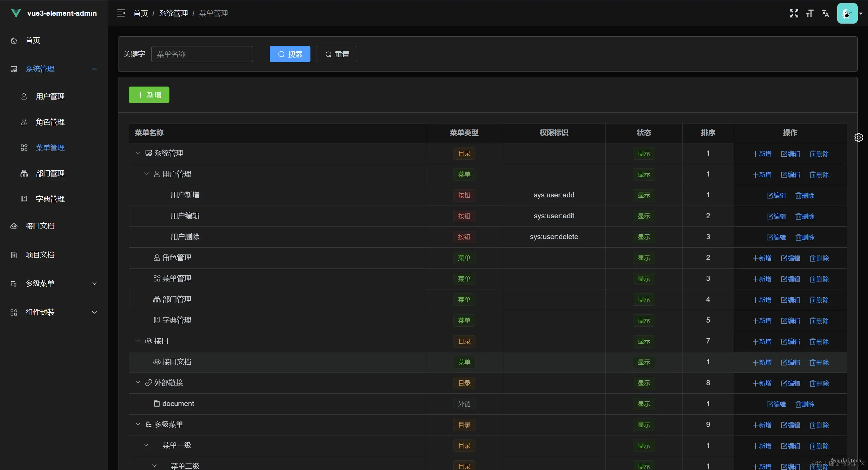Collapse the 外部链接 tree row

pos(138,383)
